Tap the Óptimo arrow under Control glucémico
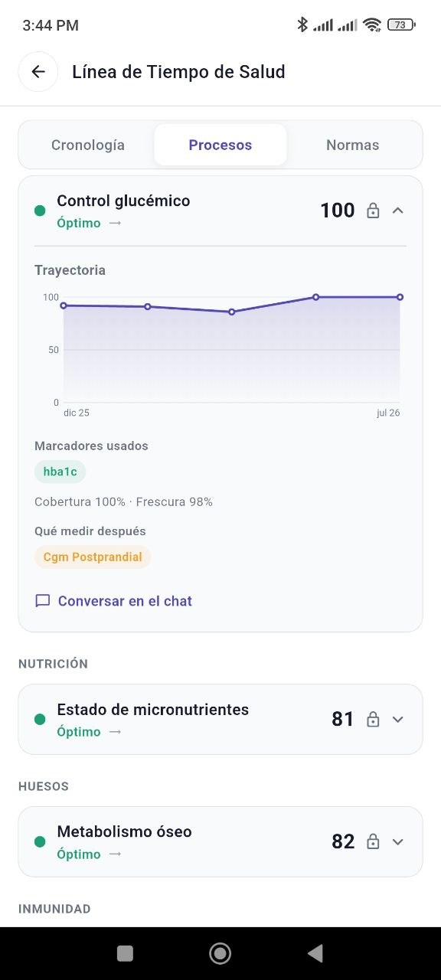441x980 pixels. (x=115, y=223)
